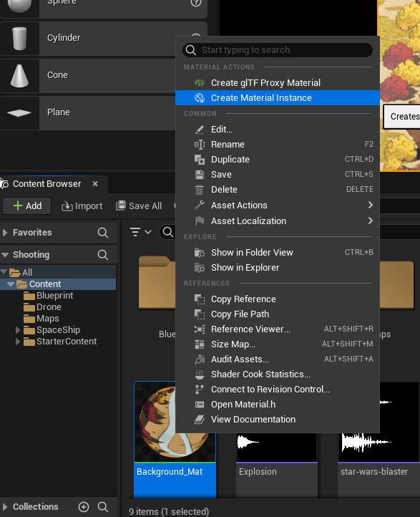This screenshot has height=517, width=420.
Task: Click the Connect to Revision Control icon
Action: click(x=200, y=390)
